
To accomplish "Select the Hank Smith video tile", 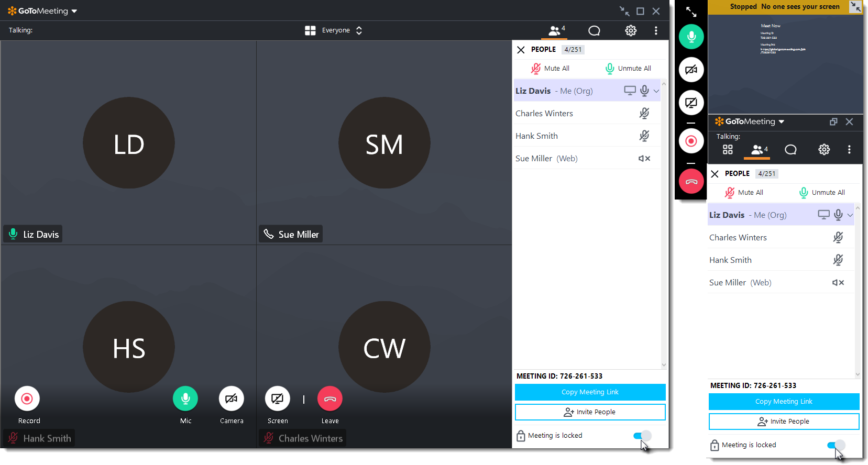I will pyautogui.click(x=128, y=346).
